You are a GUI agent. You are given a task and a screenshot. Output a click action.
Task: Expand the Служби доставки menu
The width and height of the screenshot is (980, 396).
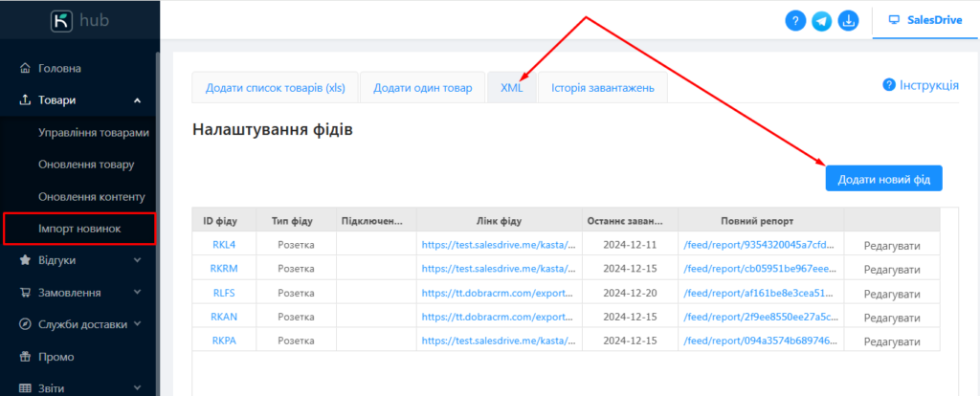point(139,324)
